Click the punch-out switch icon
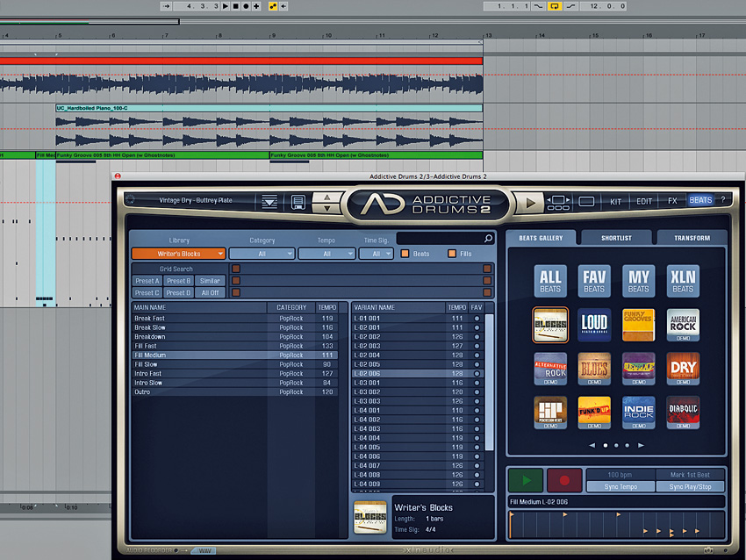 (570, 6)
